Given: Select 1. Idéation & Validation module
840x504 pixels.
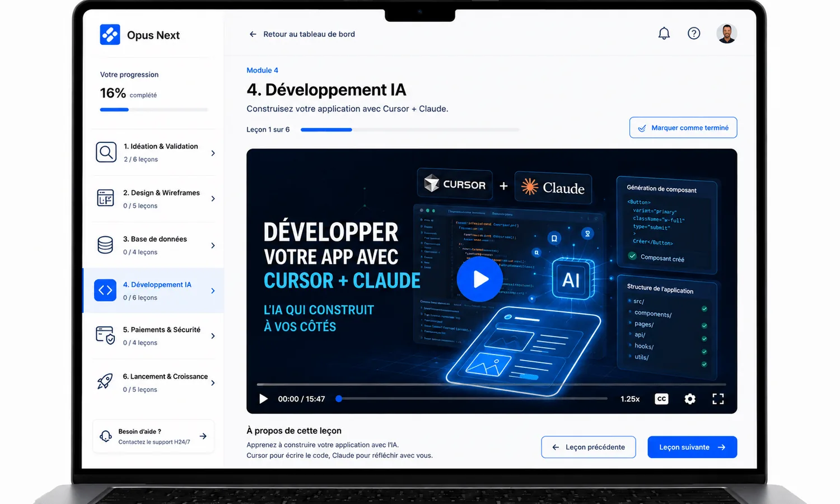Looking at the screenshot, I should [153, 152].
